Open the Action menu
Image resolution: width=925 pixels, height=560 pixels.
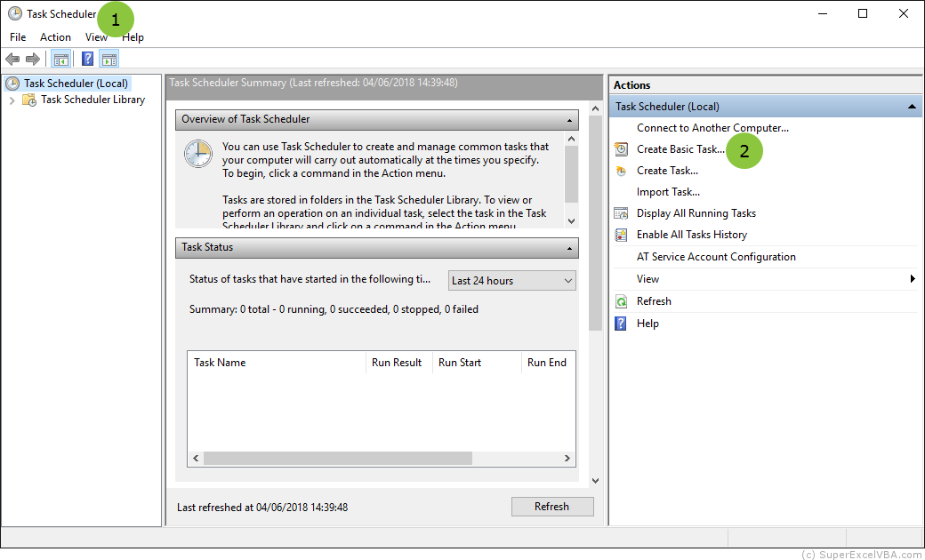[55, 37]
